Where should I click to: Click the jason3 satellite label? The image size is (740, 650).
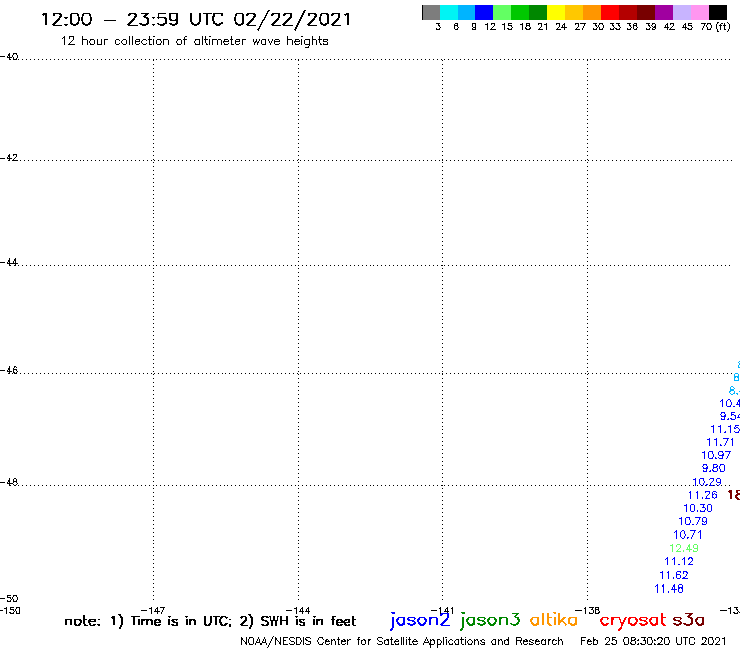[490, 620]
